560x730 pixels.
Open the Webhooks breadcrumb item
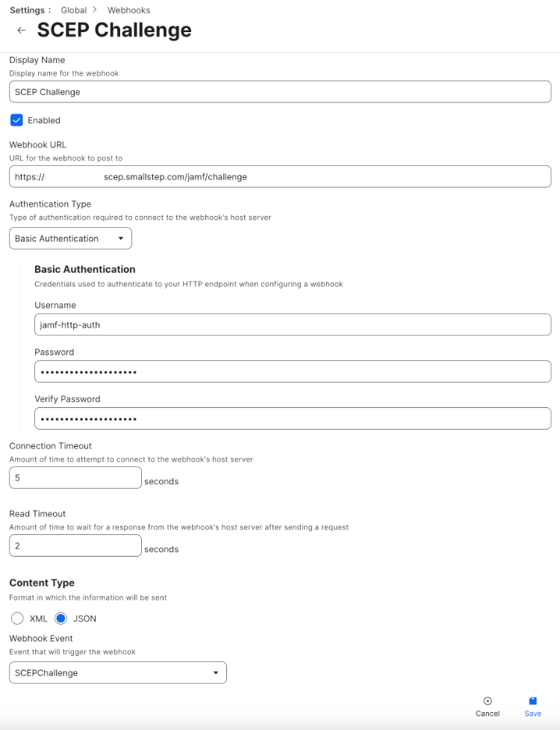coord(129,10)
